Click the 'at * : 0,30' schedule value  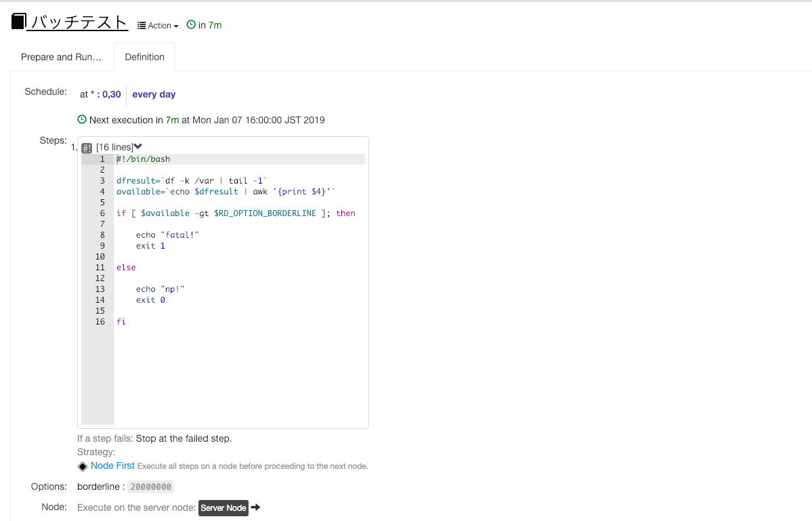point(100,94)
